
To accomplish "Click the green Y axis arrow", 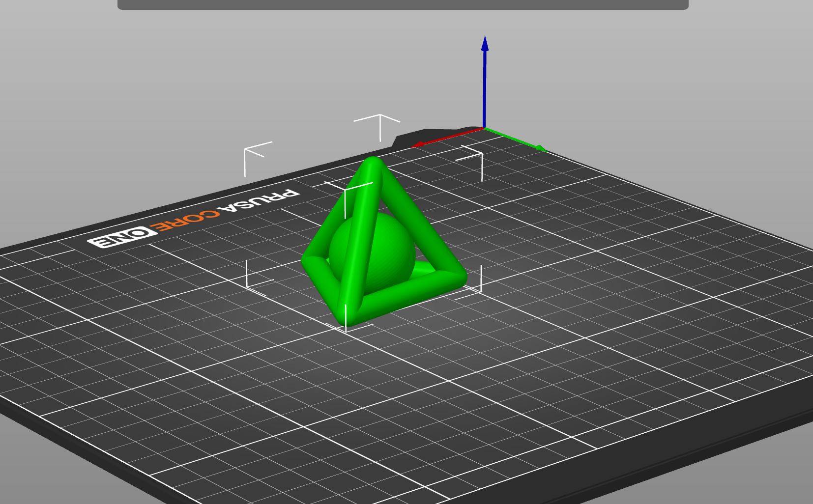I will [521, 141].
